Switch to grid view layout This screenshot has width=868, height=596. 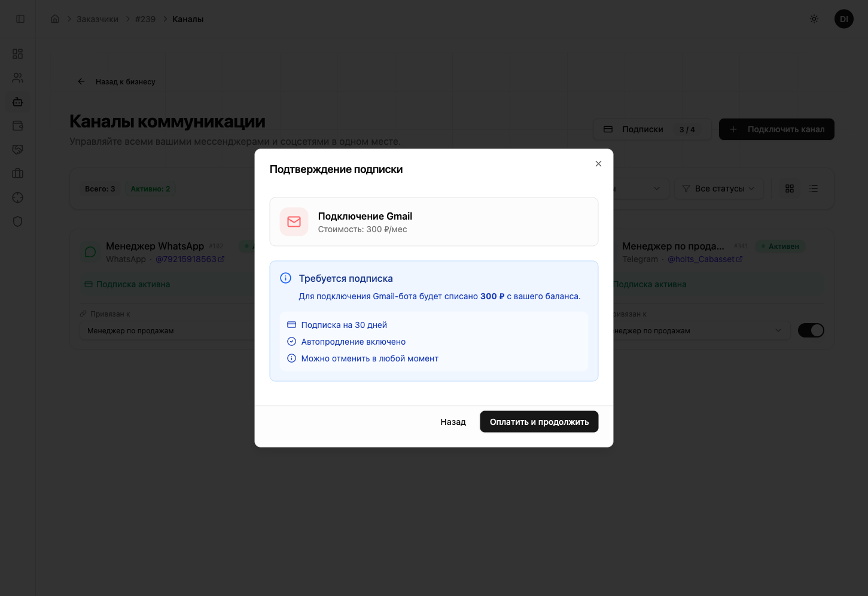click(790, 188)
